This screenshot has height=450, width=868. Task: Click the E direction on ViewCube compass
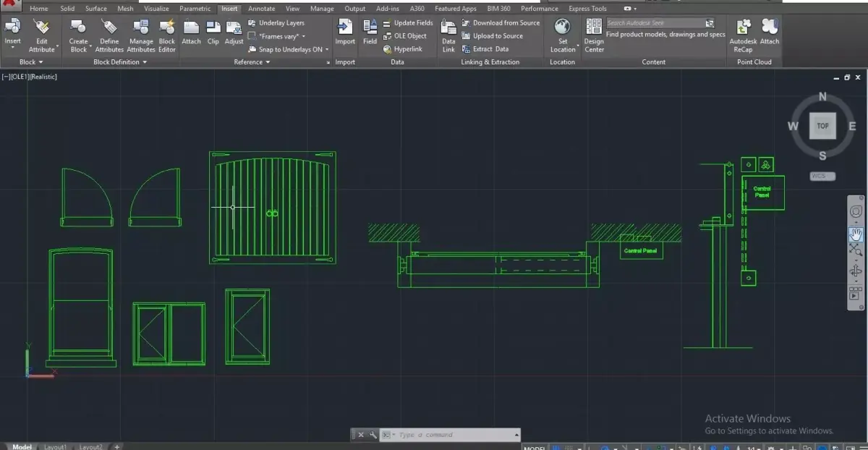point(852,126)
